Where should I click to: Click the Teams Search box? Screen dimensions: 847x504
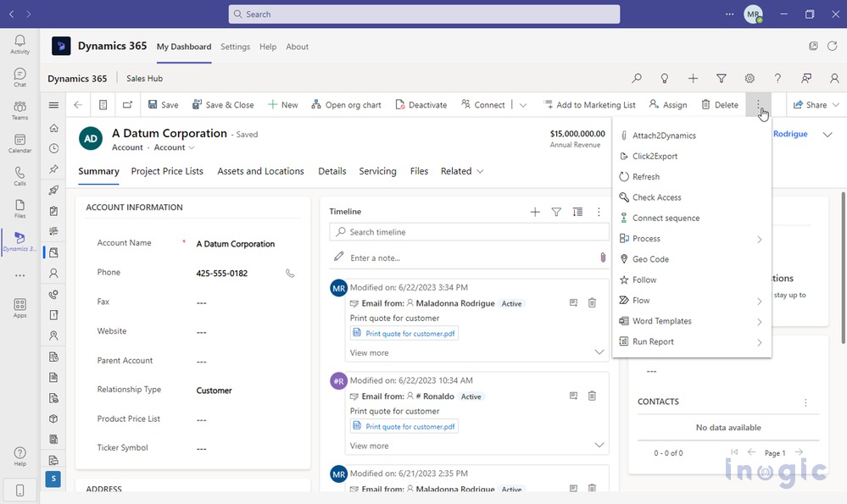(424, 14)
